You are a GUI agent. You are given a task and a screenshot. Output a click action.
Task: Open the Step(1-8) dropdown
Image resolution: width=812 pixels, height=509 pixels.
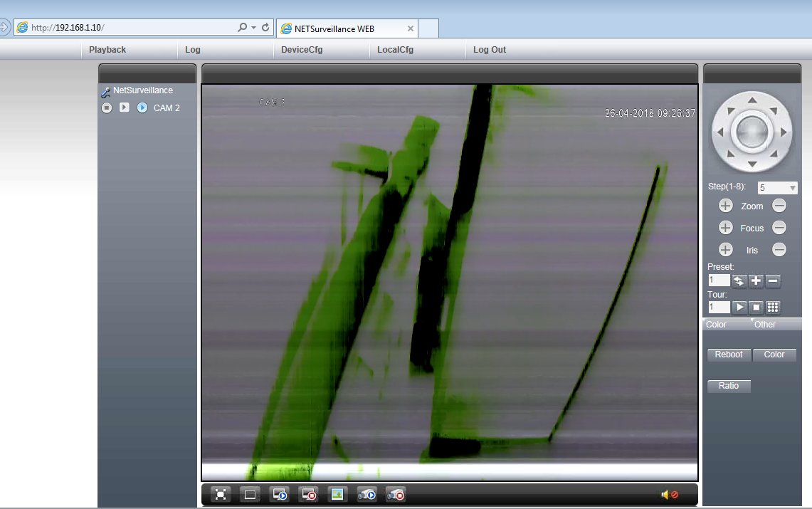point(777,188)
